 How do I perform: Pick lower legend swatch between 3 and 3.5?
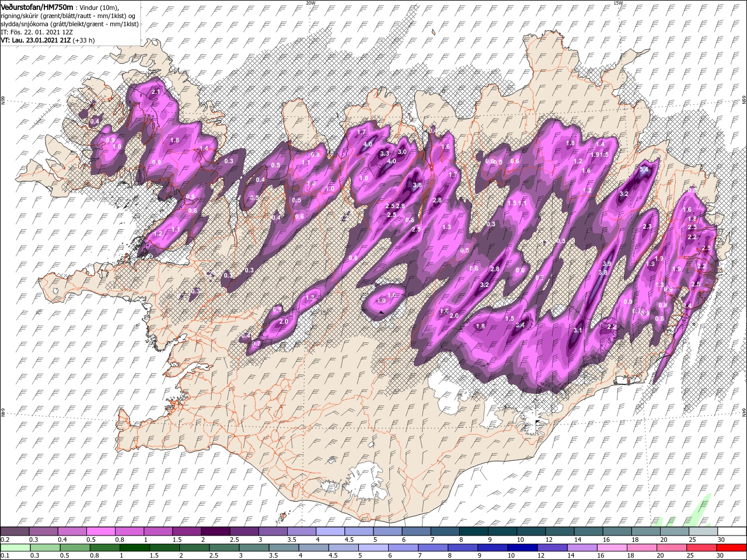(254, 547)
